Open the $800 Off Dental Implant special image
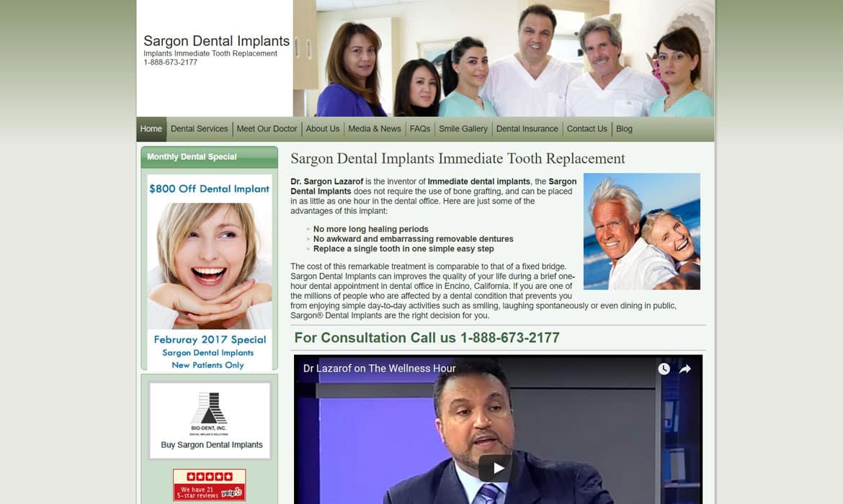Viewport: 843px width, 504px height. pyautogui.click(x=210, y=272)
